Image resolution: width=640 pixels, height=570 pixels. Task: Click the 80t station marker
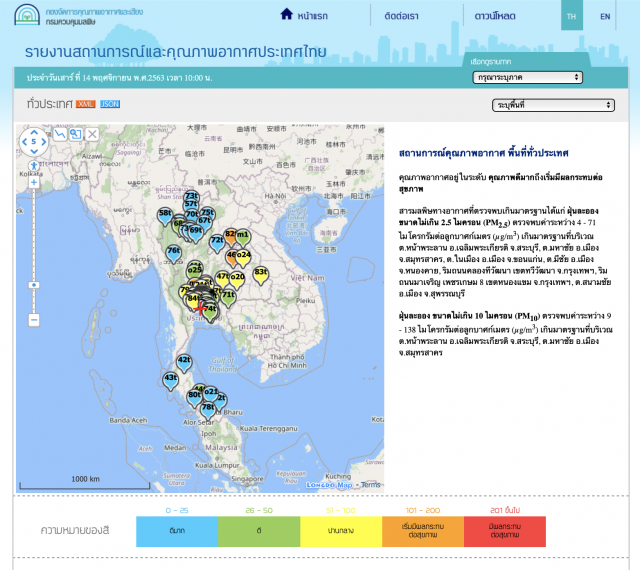(x=194, y=398)
